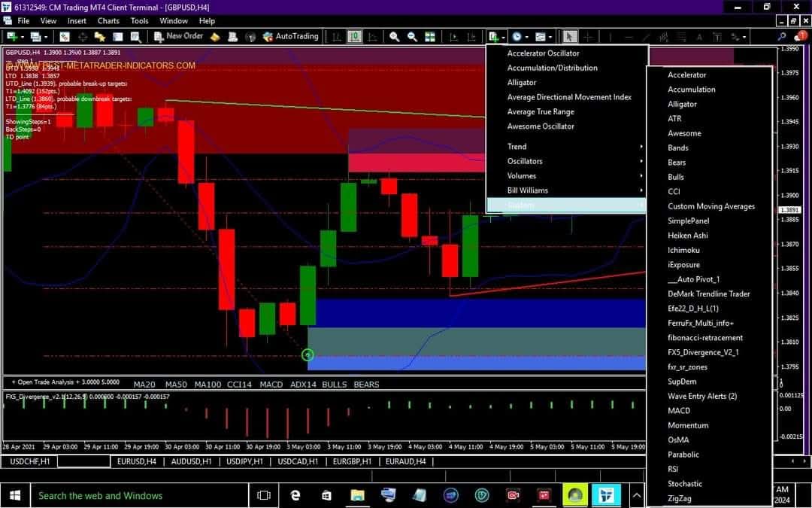
Task: Click the Windows Start button
Action: (14, 495)
